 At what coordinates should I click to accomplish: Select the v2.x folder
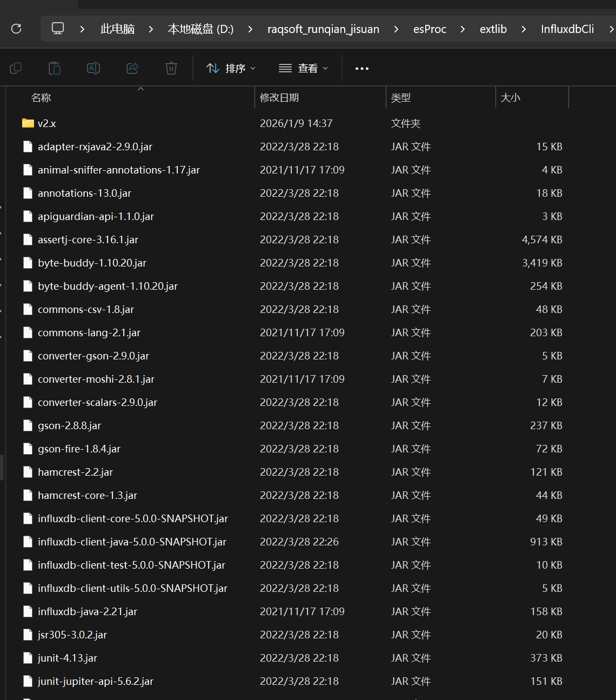[46, 124]
